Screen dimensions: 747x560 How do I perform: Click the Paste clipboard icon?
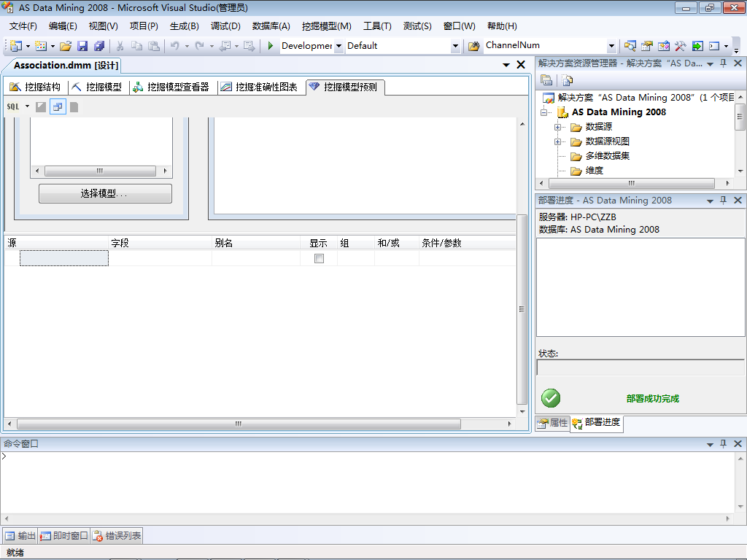(x=154, y=46)
